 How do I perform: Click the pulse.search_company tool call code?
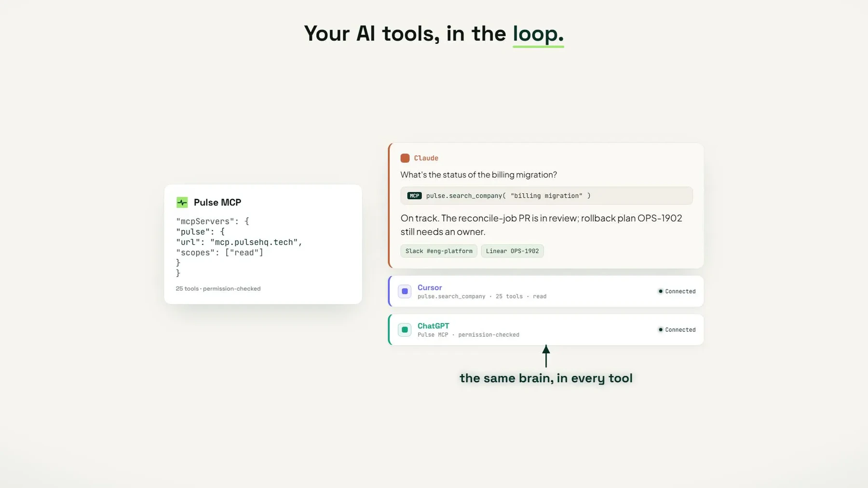(508, 196)
